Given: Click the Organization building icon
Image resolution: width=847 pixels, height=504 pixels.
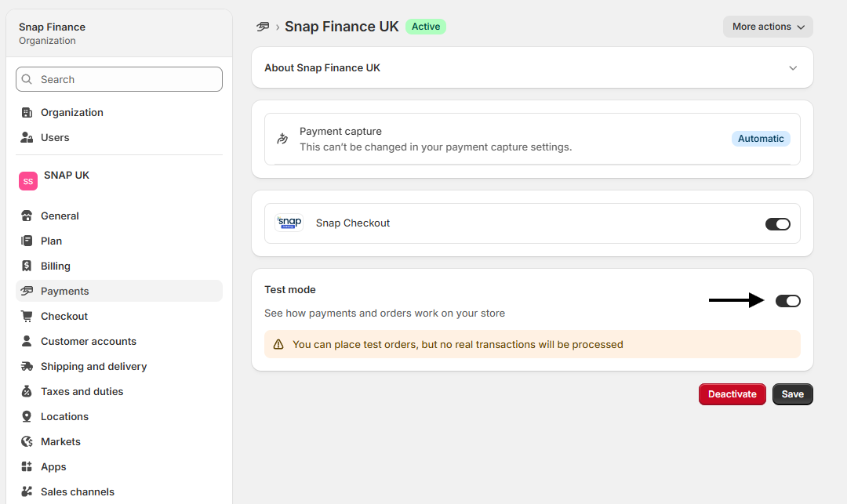Looking at the screenshot, I should (27, 112).
